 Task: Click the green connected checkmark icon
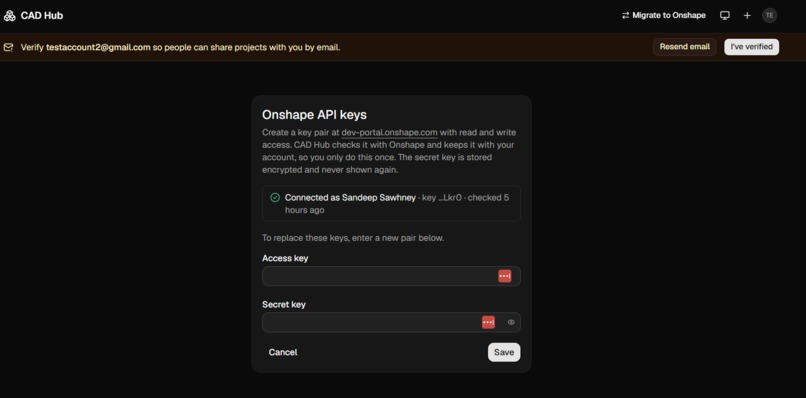[275, 198]
